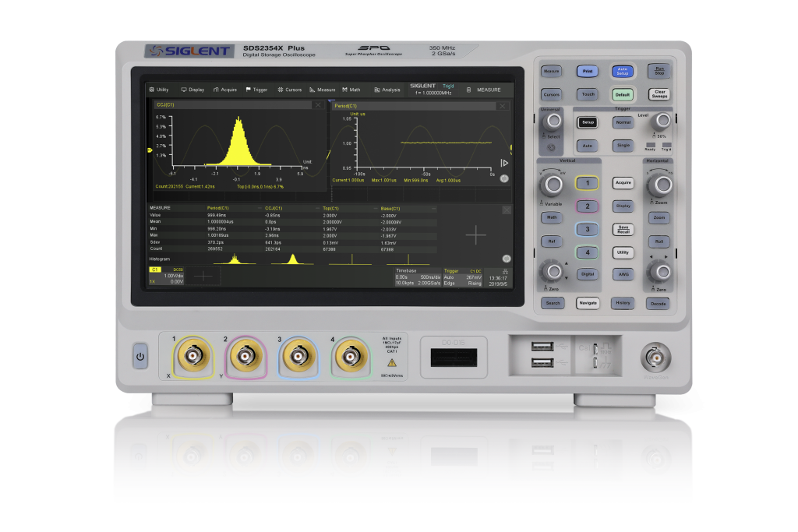Open the Utility menu on screen
The image size is (798, 532).
[x=159, y=90]
